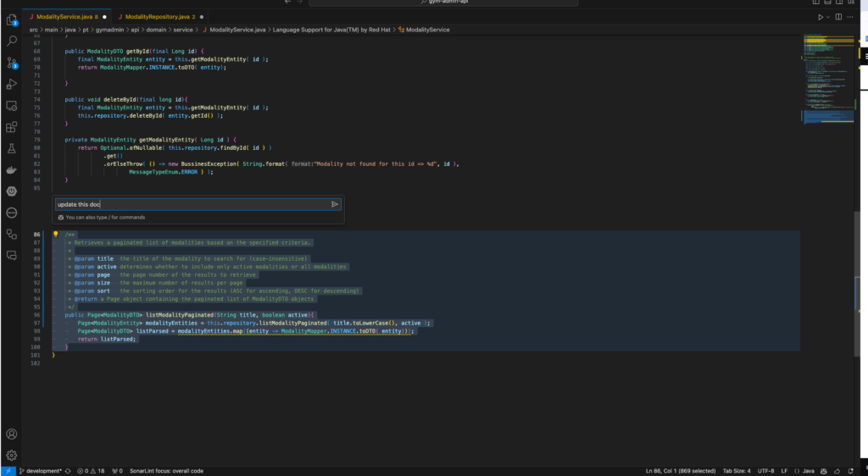Click 'Ln 86, Col 1' cursor position
Viewport: 868px width, 476px height.
[x=681, y=471]
